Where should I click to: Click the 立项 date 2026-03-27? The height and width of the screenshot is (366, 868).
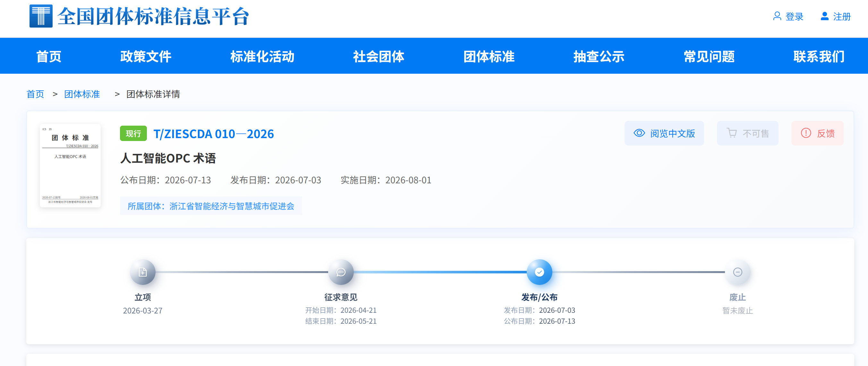tap(142, 311)
